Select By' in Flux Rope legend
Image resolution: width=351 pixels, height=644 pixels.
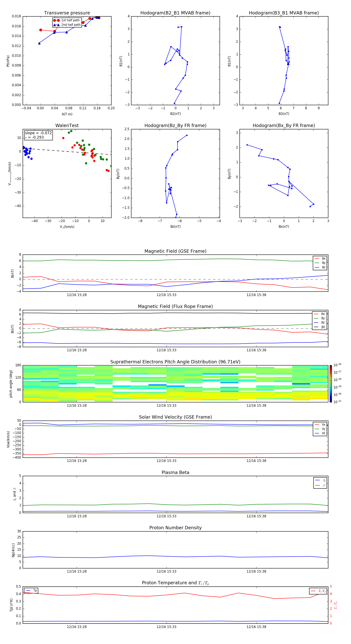[x=320, y=318]
